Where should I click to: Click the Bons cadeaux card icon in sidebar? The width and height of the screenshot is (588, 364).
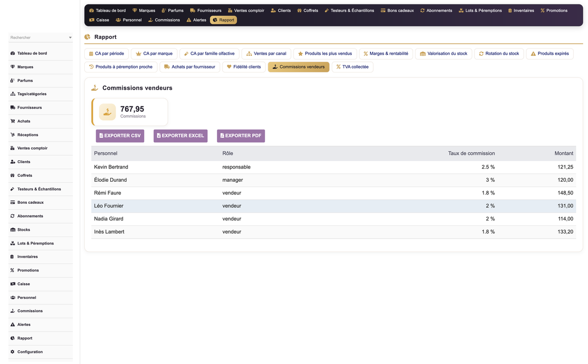(12, 202)
